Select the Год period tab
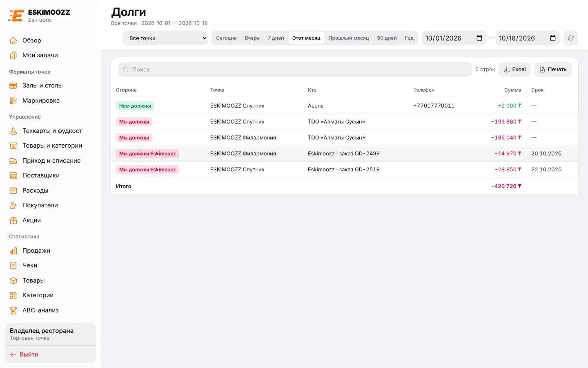Screen dimensions: 588x368 coord(409,38)
